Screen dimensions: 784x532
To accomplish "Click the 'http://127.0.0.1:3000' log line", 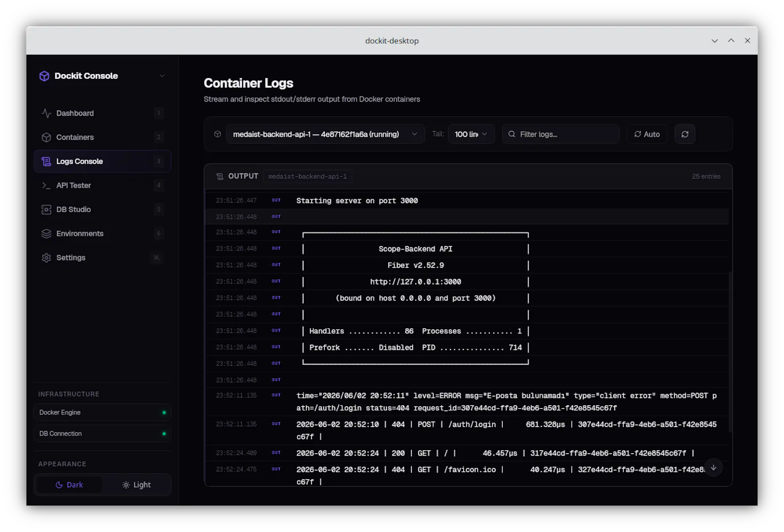I will (x=416, y=282).
